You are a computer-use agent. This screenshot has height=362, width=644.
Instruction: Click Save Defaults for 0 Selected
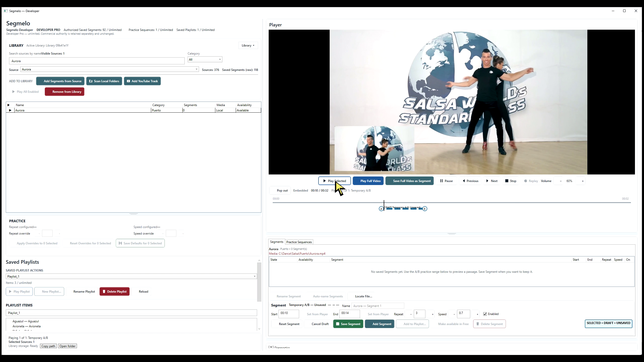[x=140, y=243]
